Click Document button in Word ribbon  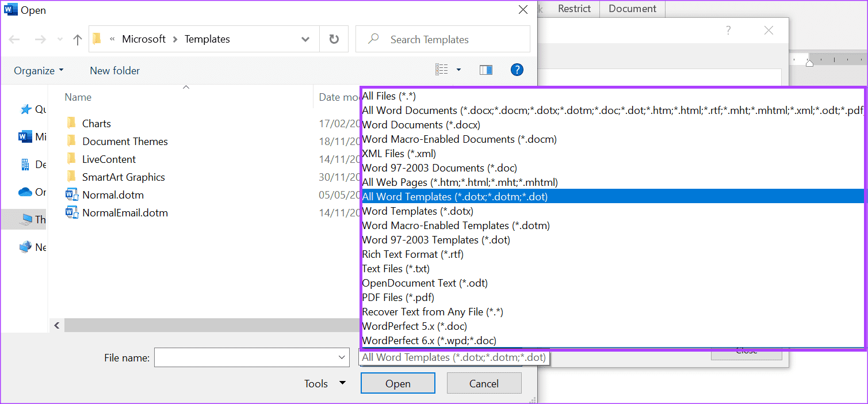click(x=632, y=9)
